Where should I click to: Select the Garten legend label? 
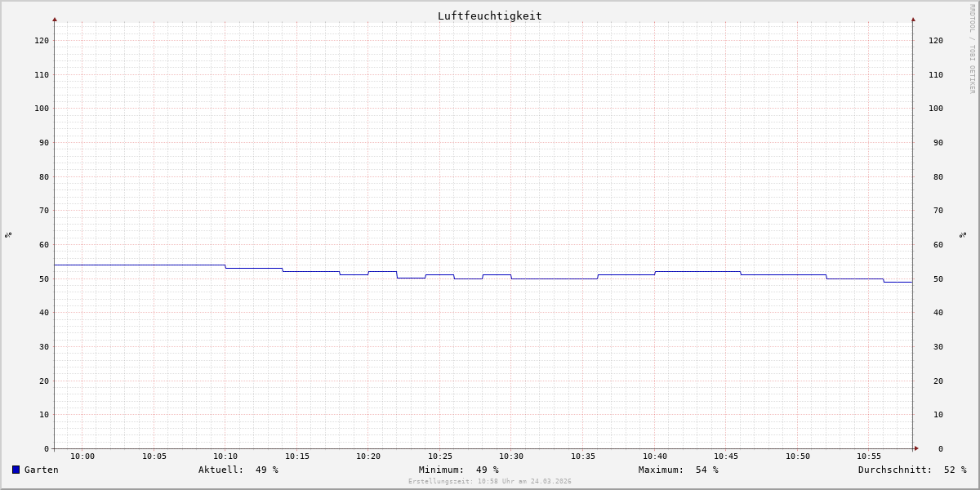tap(42, 470)
